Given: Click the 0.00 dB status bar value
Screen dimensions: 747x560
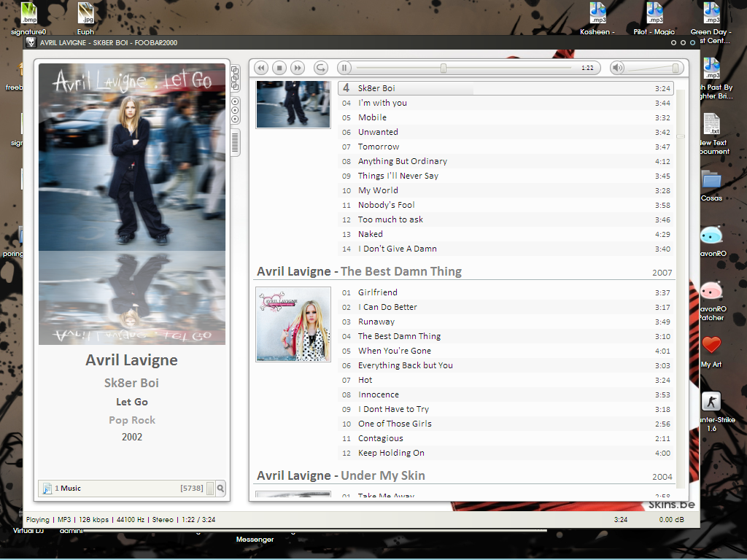Looking at the screenshot, I should (x=671, y=519).
